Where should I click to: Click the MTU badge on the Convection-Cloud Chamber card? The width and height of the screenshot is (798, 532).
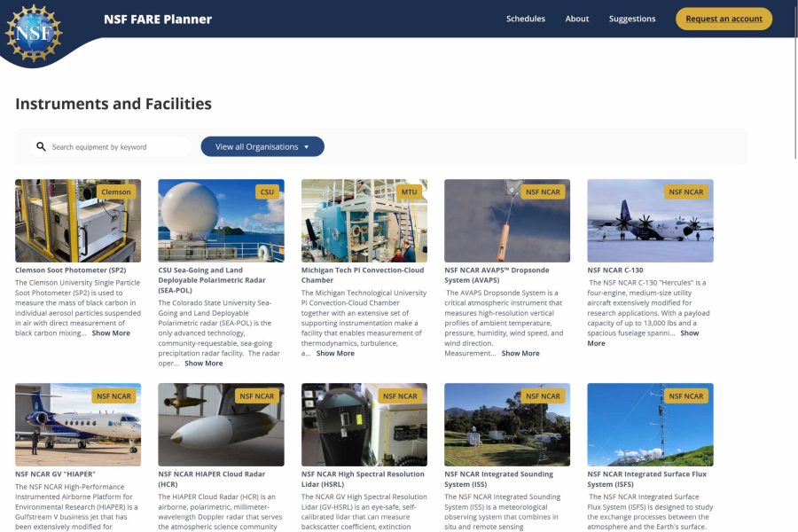point(411,192)
